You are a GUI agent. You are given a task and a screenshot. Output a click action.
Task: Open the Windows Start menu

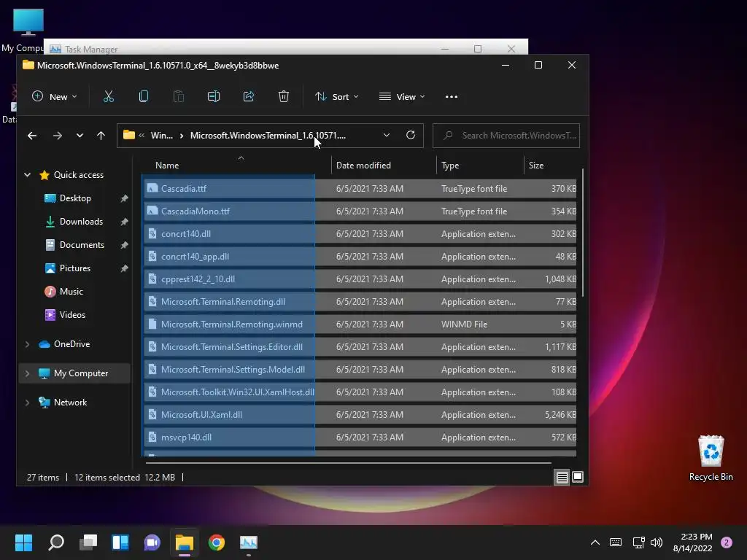pyautogui.click(x=23, y=542)
